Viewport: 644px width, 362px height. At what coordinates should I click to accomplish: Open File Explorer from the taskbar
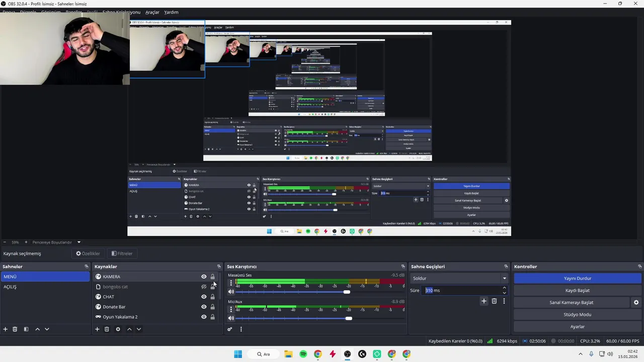(288, 354)
